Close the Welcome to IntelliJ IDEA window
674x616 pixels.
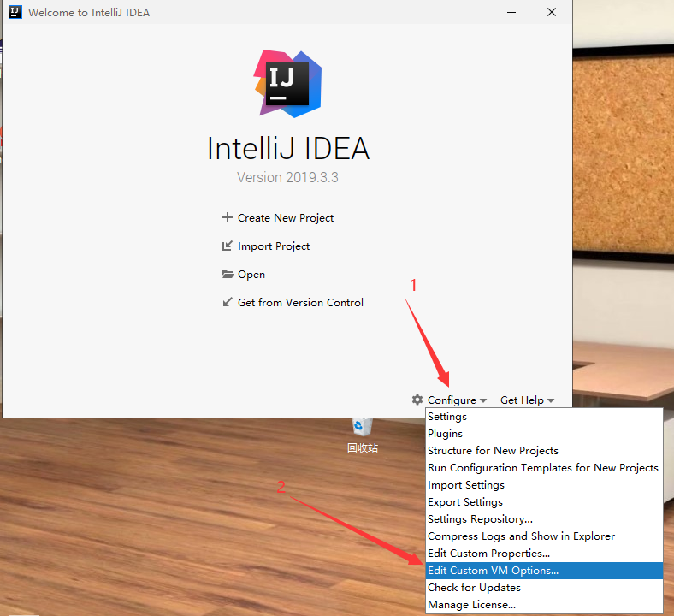click(552, 12)
